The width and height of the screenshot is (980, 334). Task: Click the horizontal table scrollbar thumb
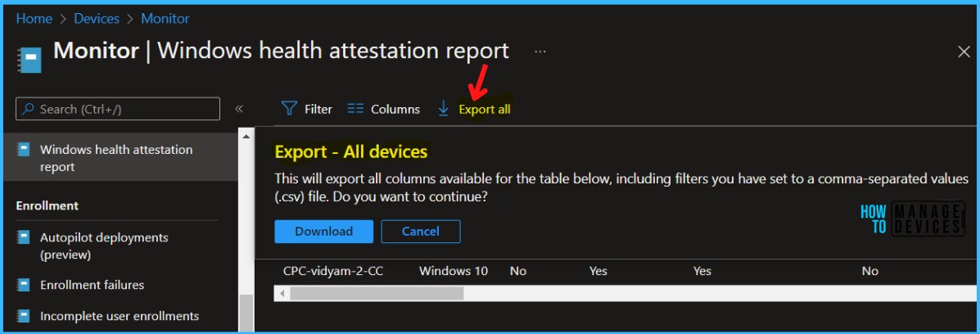point(377,293)
